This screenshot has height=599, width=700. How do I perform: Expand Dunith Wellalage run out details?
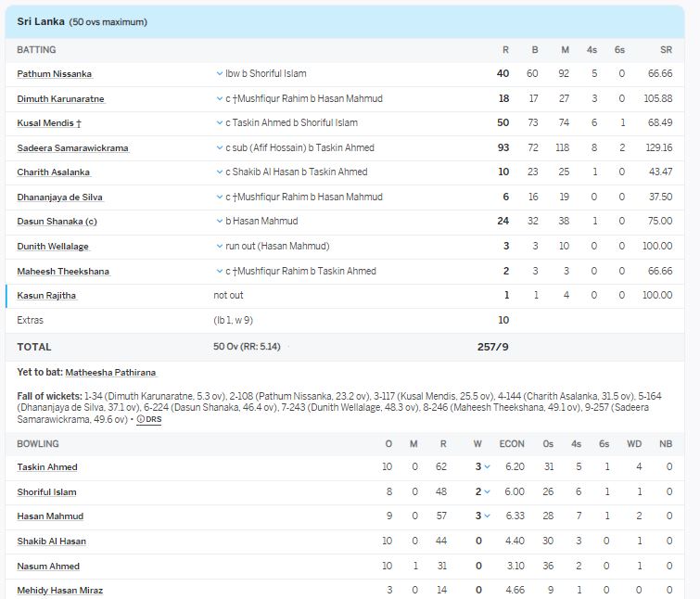(x=220, y=246)
